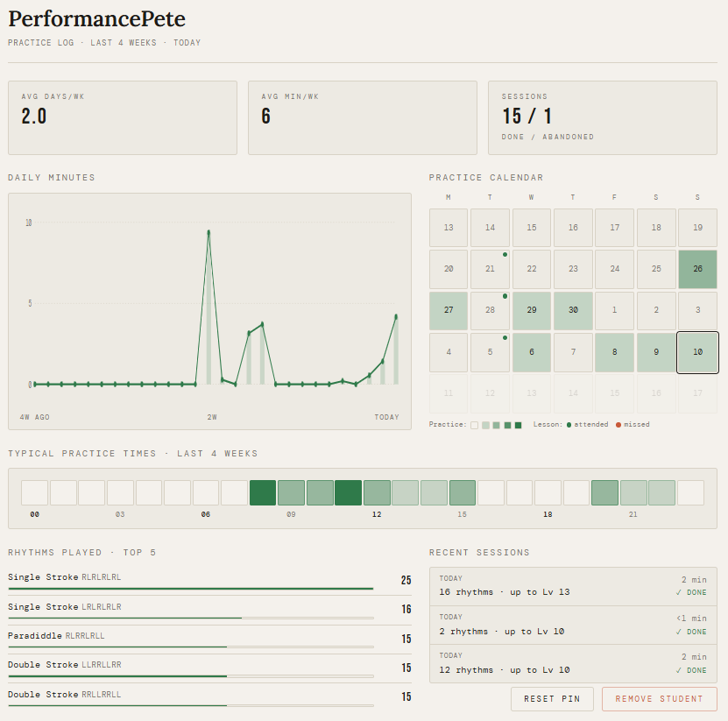Image resolution: width=728 pixels, height=721 pixels.
Task: Click the darkest practice legend swatch
Action: click(x=518, y=425)
